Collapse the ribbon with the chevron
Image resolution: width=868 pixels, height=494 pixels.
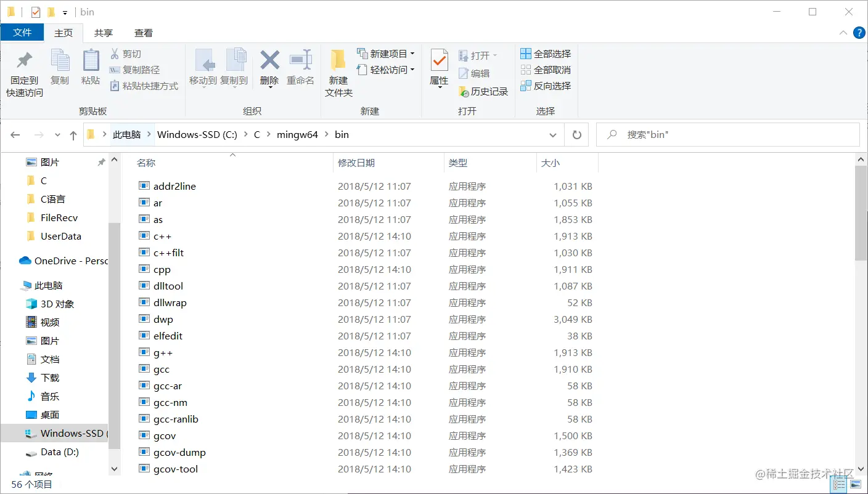(x=843, y=33)
